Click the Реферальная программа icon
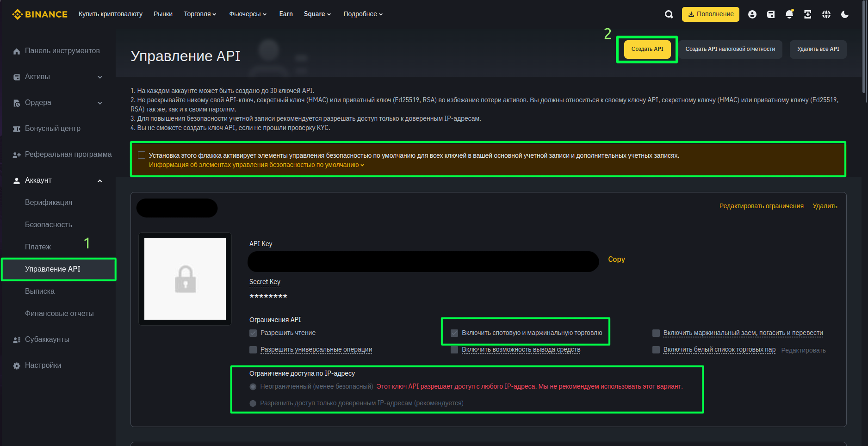 point(17,155)
